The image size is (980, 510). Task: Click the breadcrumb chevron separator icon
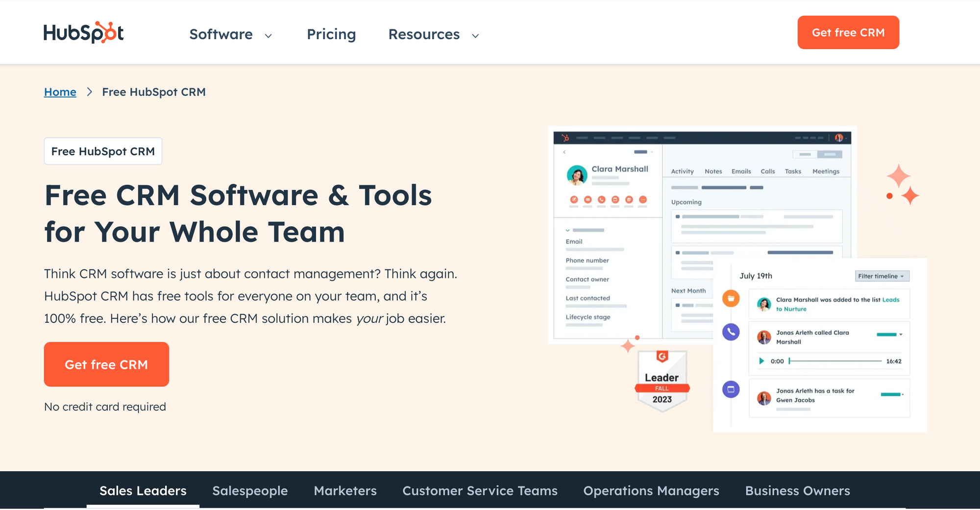(x=89, y=92)
